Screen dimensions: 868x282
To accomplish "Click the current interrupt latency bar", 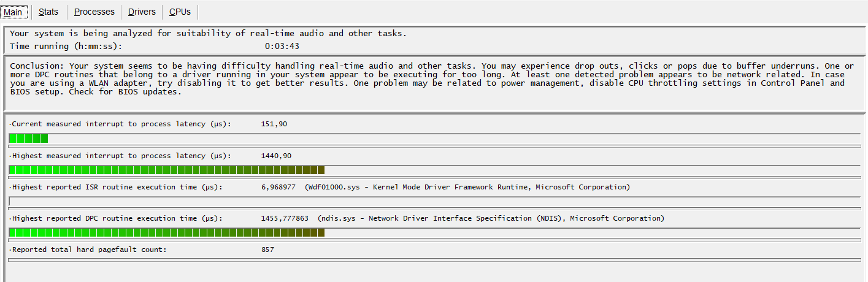I will click(x=434, y=139).
